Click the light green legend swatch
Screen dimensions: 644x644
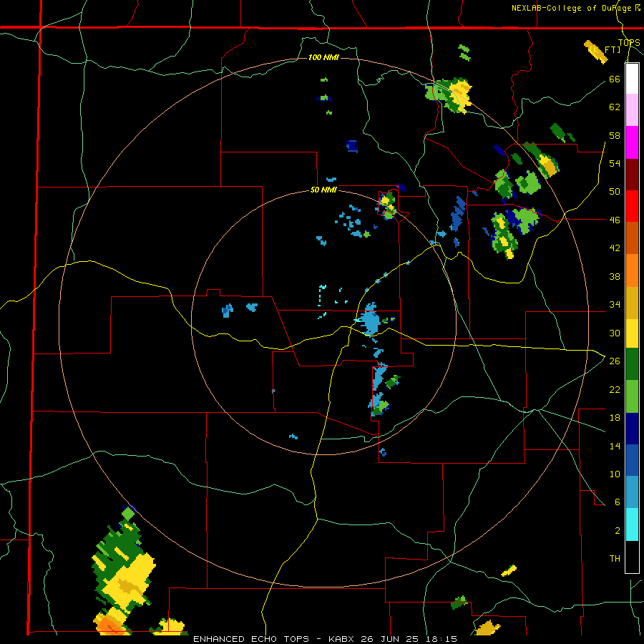[632, 396]
